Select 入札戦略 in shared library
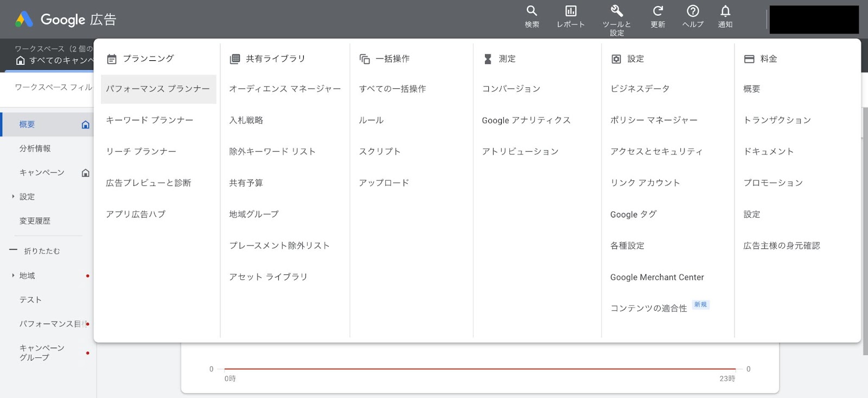This screenshot has height=398, width=868. tap(246, 120)
